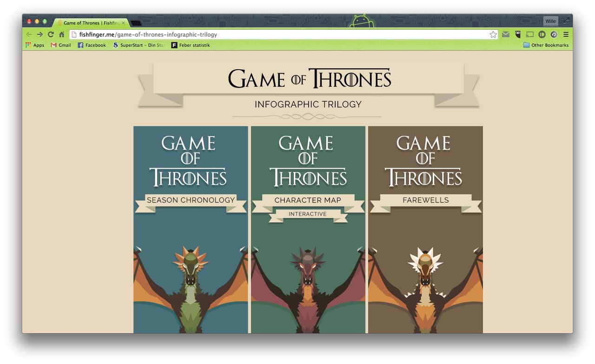Switch to the Game of Thrones tab
Viewport: 595px width, 364px height.
(x=88, y=22)
